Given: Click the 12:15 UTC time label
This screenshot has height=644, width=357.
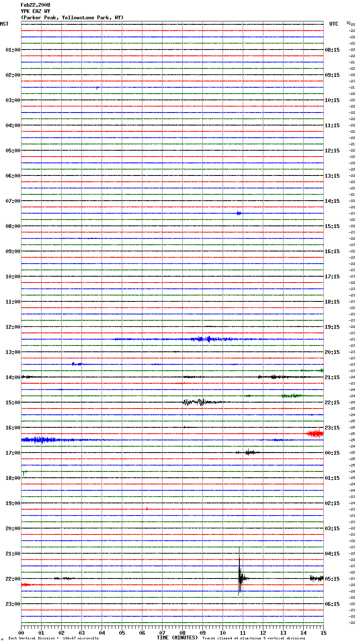Looking at the screenshot, I should pyautogui.click(x=332, y=151).
